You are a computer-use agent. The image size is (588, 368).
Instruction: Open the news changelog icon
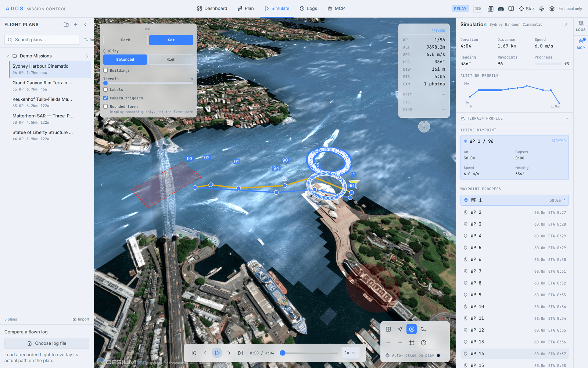491,9
